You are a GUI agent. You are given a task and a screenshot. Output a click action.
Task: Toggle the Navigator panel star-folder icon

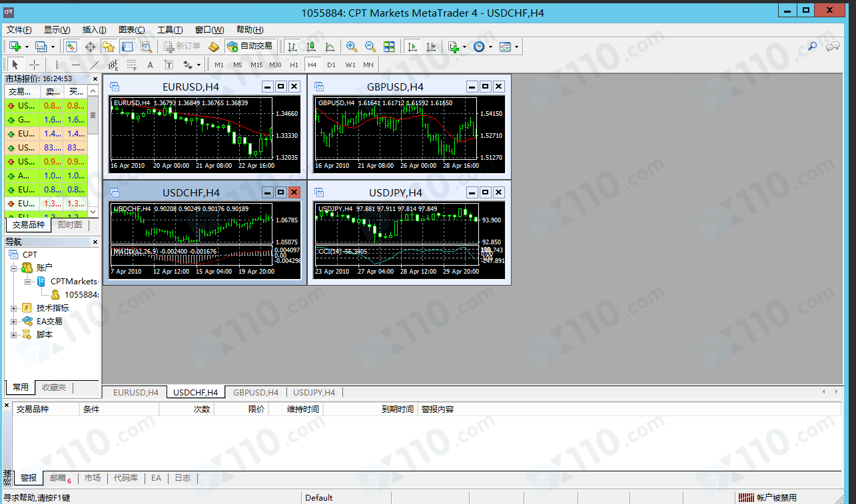(x=109, y=47)
